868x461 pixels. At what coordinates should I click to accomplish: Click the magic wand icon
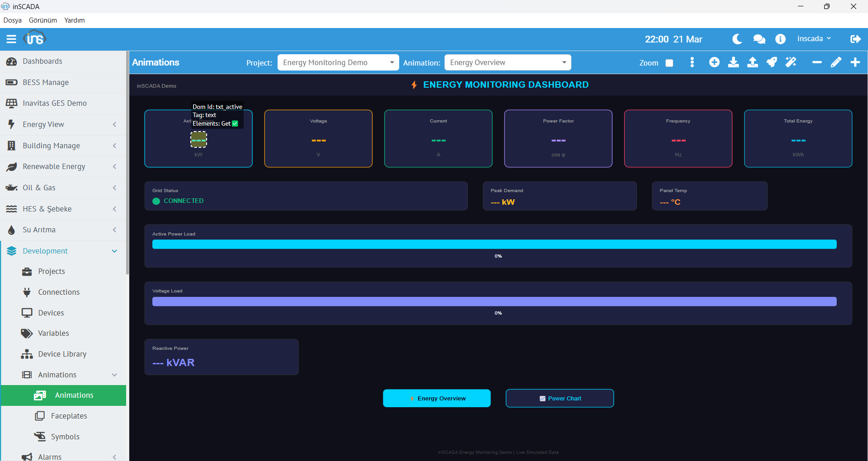coord(791,62)
